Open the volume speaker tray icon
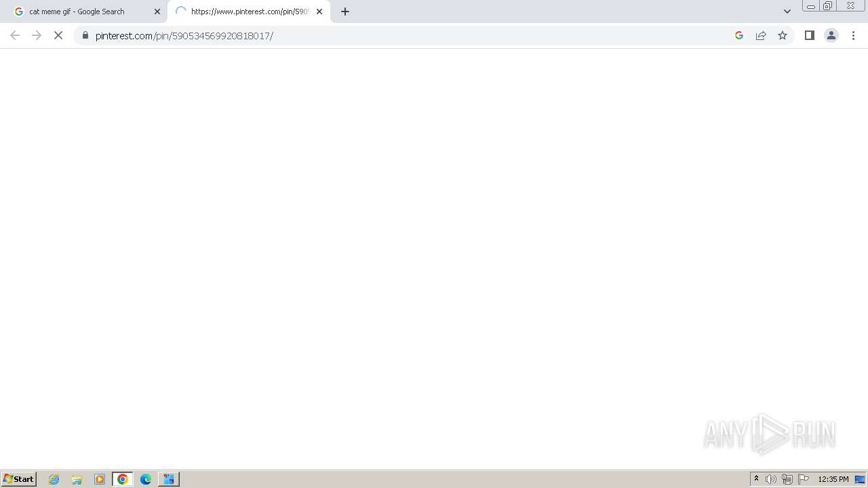Viewport: 868px width, 488px height. tap(771, 479)
